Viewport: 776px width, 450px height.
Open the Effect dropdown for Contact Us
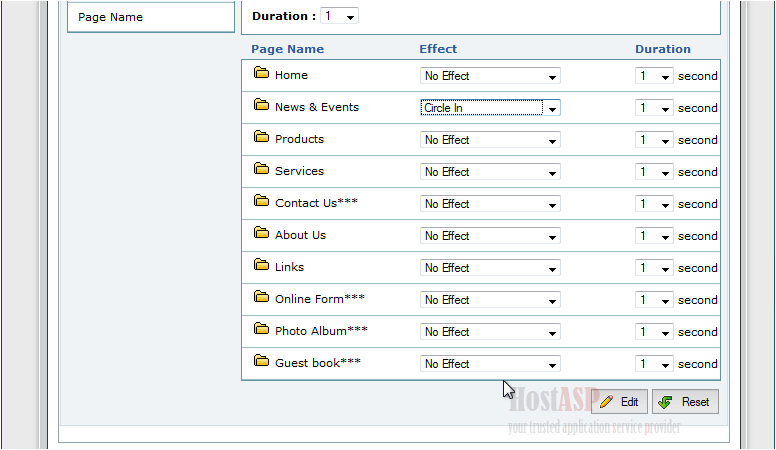pos(490,204)
